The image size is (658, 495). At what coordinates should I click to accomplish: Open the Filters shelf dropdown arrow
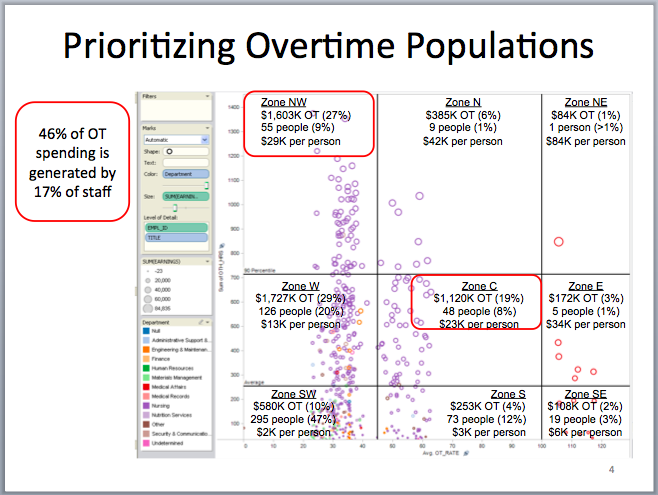tap(207, 96)
